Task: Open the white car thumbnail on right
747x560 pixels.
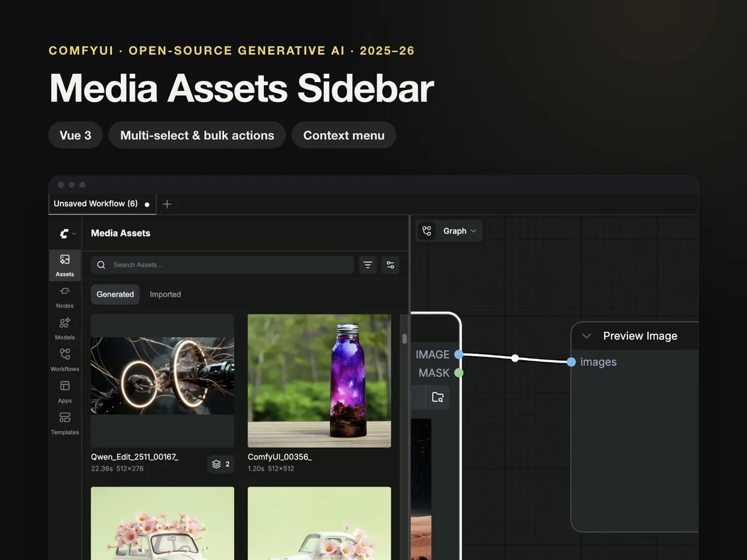Action: (x=319, y=523)
